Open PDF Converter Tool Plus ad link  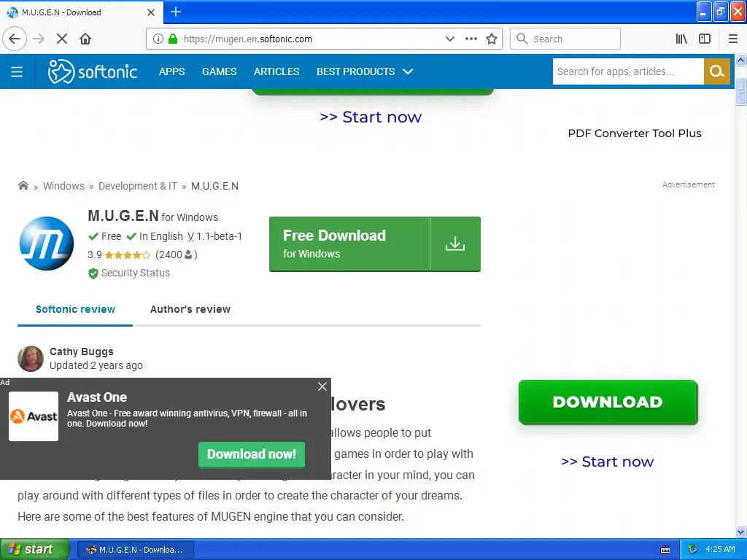(x=635, y=133)
